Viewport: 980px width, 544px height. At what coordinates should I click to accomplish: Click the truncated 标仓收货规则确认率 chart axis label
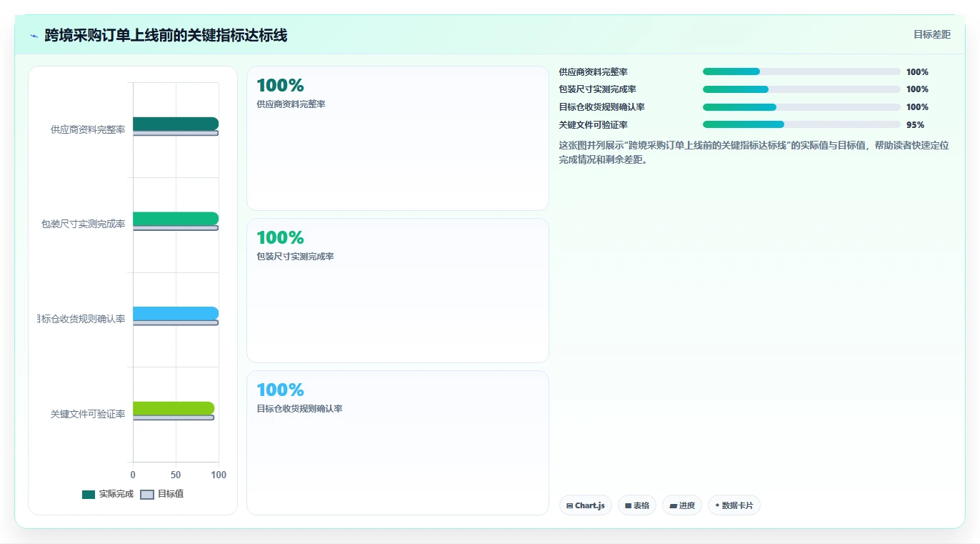click(81, 319)
